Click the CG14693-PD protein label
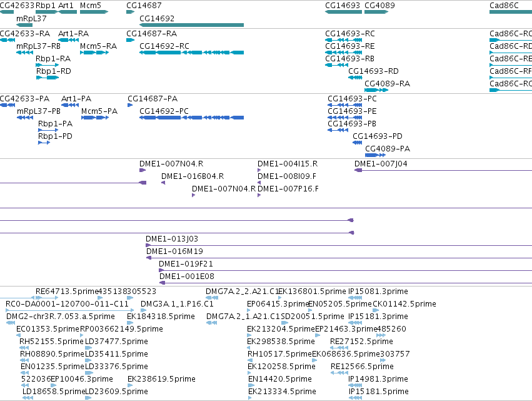 [378, 136]
